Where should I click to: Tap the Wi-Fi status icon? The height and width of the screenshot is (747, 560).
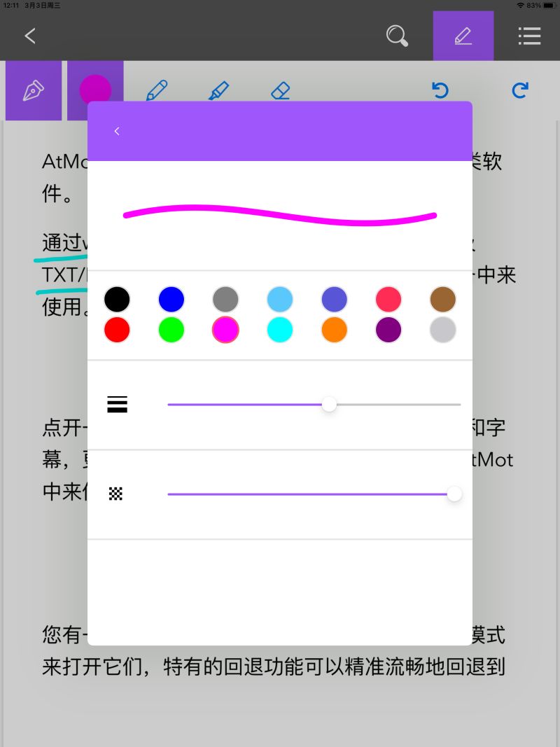[521, 5]
